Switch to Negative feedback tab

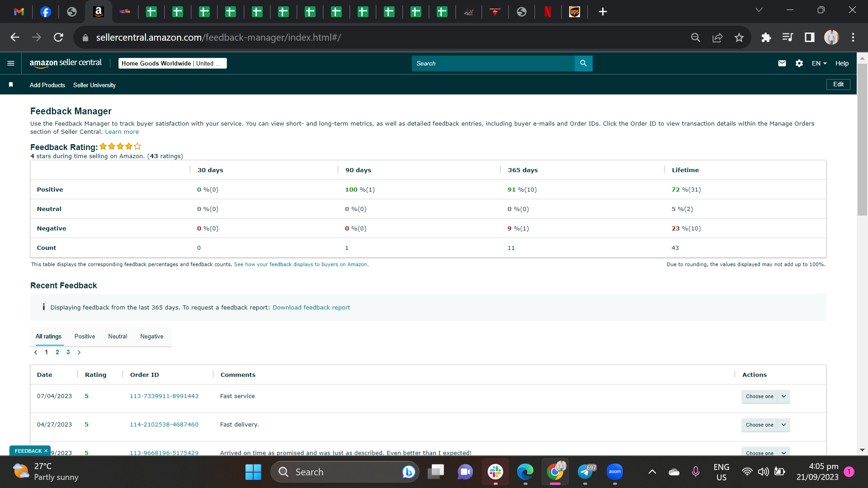152,336
